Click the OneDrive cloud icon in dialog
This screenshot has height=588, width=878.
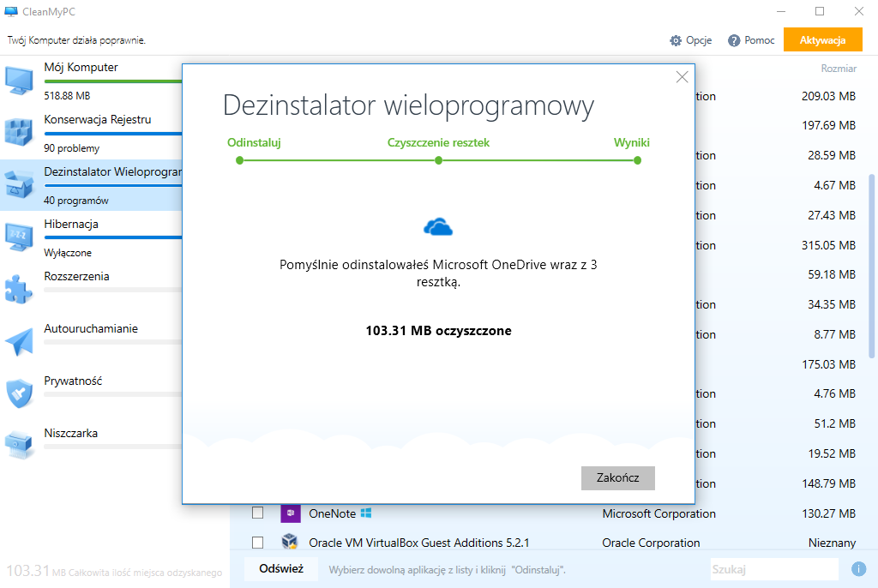pos(438,227)
